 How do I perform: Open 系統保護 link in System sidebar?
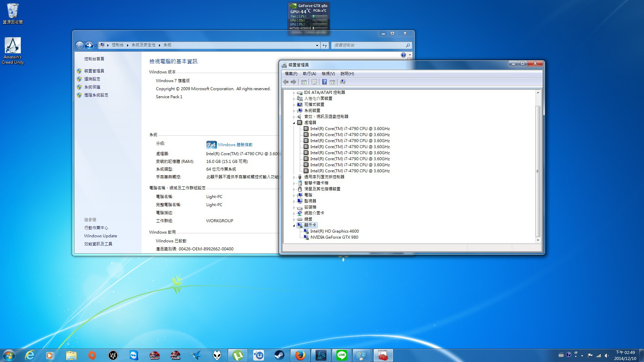[x=92, y=87]
